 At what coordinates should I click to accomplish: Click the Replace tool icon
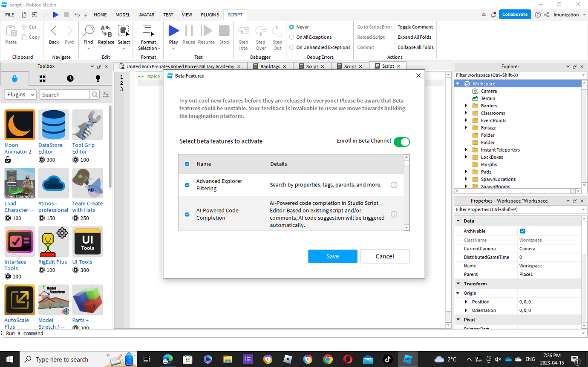pyautogui.click(x=106, y=31)
